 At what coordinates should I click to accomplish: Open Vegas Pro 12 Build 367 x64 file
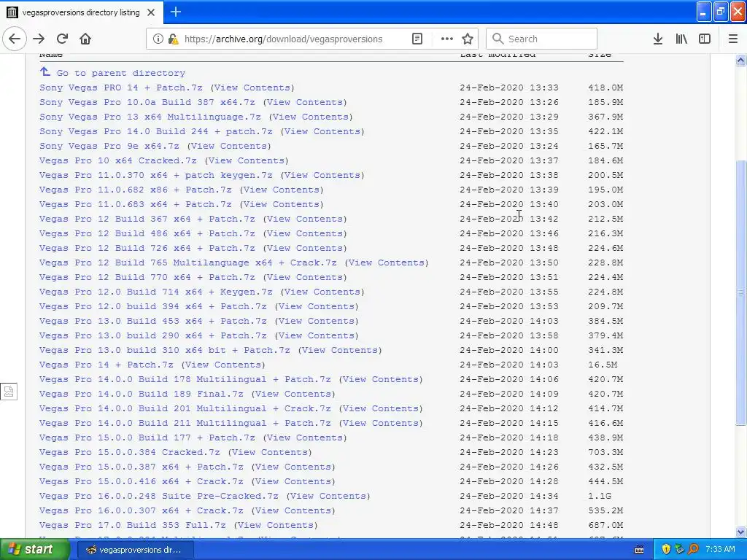pos(147,219)
